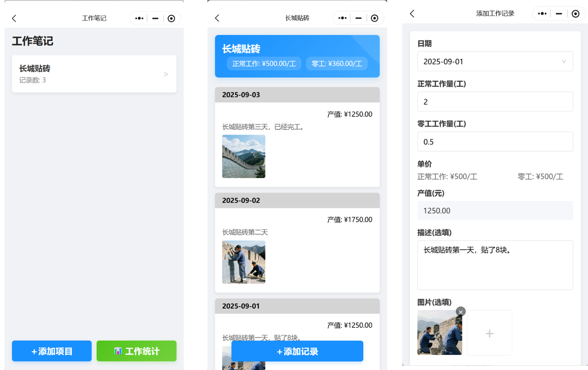Go back from the 长城贴砖 screen
Image resolution: width=588 pixels, height=370 pixels.
(217, 18)
